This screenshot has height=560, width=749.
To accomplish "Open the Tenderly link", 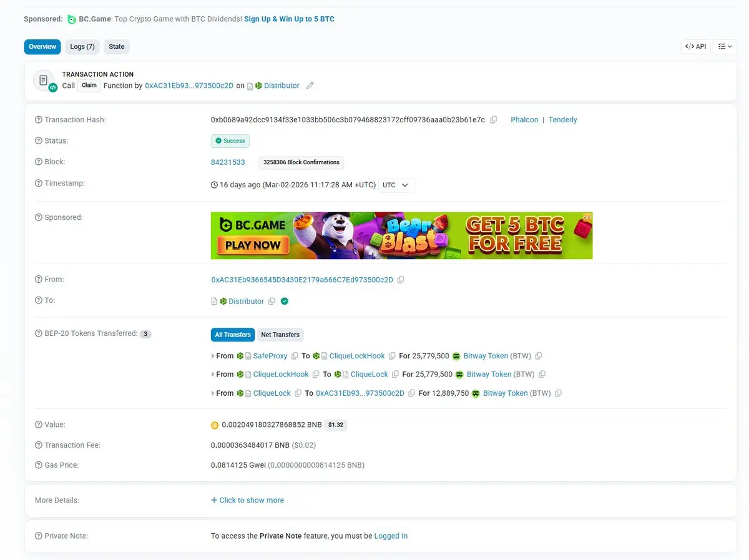I will click(x=563, y=120).
